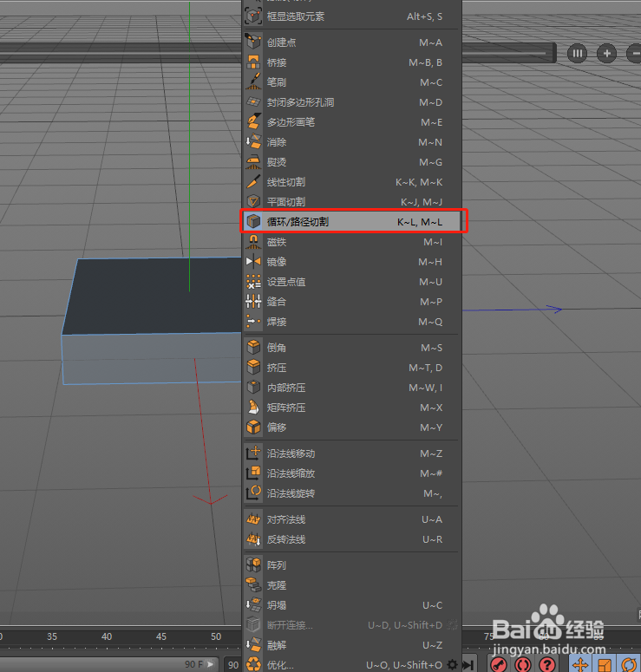
Task: Click frame 50 on the timeline ruler
Action: (x=216, y=636)
